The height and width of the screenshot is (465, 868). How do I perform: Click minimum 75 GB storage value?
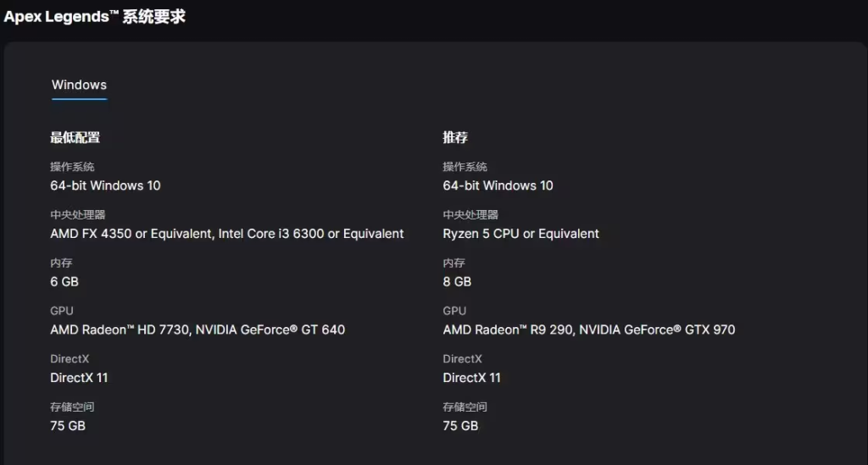click(68, 426)
